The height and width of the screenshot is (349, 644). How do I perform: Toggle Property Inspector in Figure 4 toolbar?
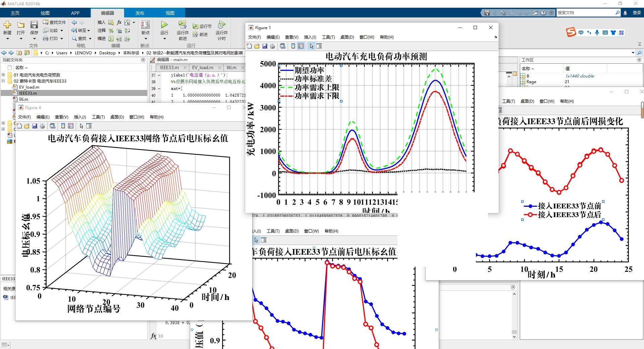[89, 126]
